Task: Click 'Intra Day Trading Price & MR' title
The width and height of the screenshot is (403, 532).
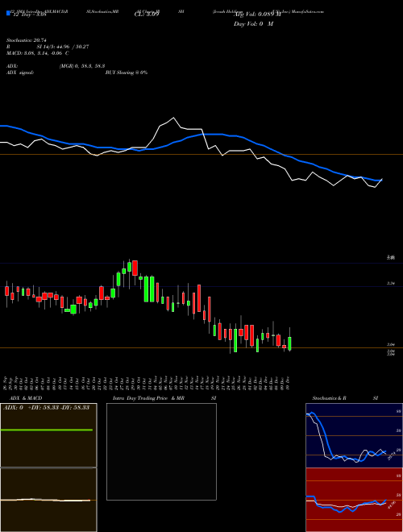Action: (x=148, y=398)
